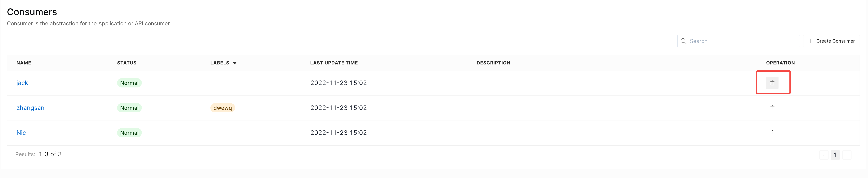
Task: Click Normal status badge for zhangsan
Action: coord(129,108)
